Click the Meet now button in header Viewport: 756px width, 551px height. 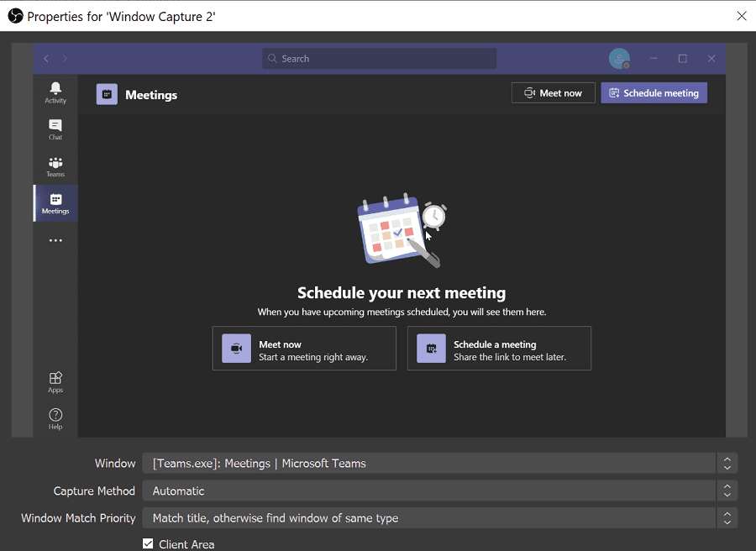[553, 93]
